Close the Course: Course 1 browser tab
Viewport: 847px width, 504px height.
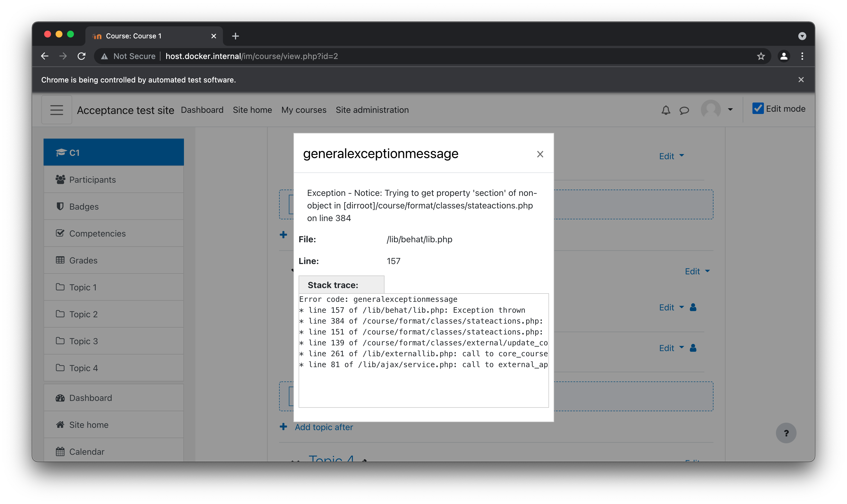[213, 36]
